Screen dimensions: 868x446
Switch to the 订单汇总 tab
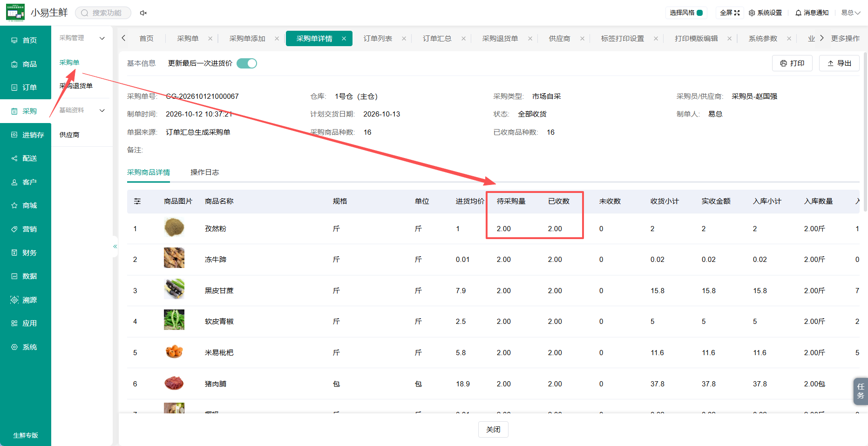[x=437, y=39]
